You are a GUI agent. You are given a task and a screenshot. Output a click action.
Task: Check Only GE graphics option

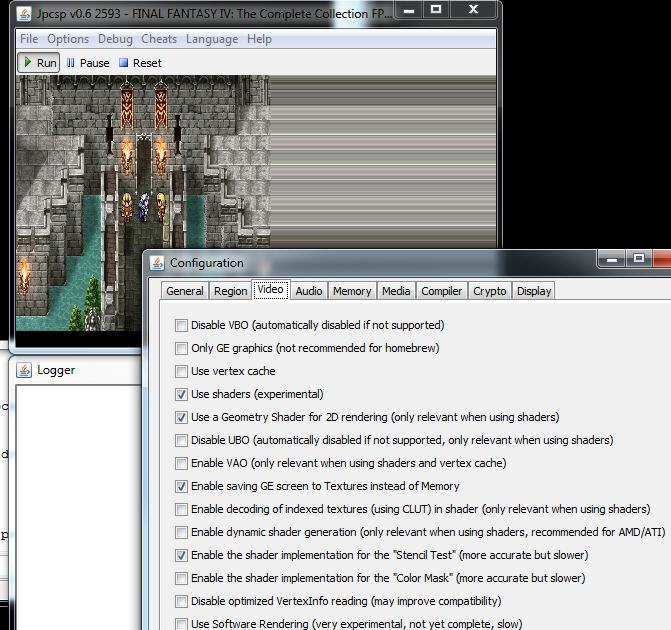[181, 348]
